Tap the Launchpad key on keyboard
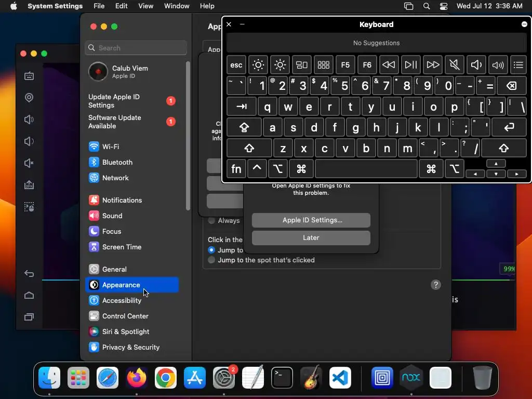Image resolution: width=532 pixels, height=399 pixels. tap(323, 65)
